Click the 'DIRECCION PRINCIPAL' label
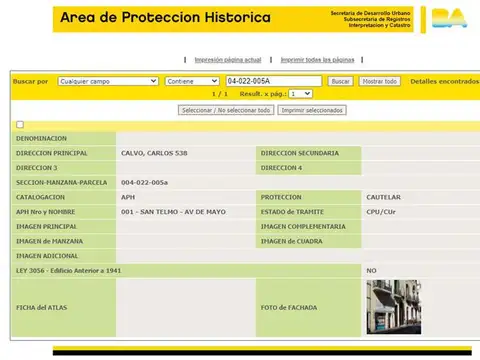 pyautogui.click(x=52, y=153)
